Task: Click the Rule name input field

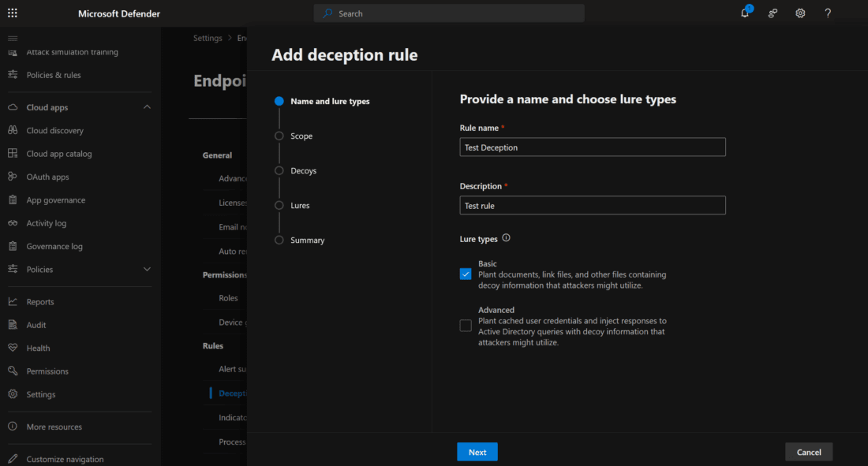Action: pyautogui.click(x=593, y=147)
